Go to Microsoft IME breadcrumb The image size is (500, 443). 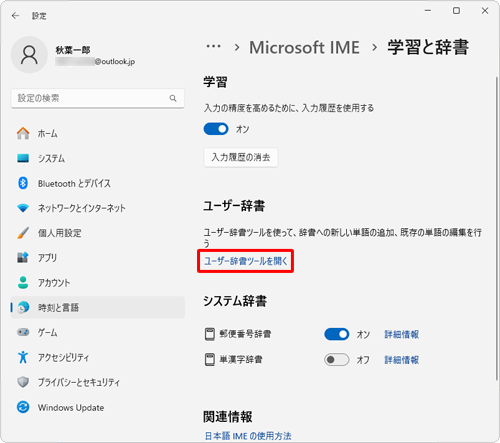[x=304, y=47]
